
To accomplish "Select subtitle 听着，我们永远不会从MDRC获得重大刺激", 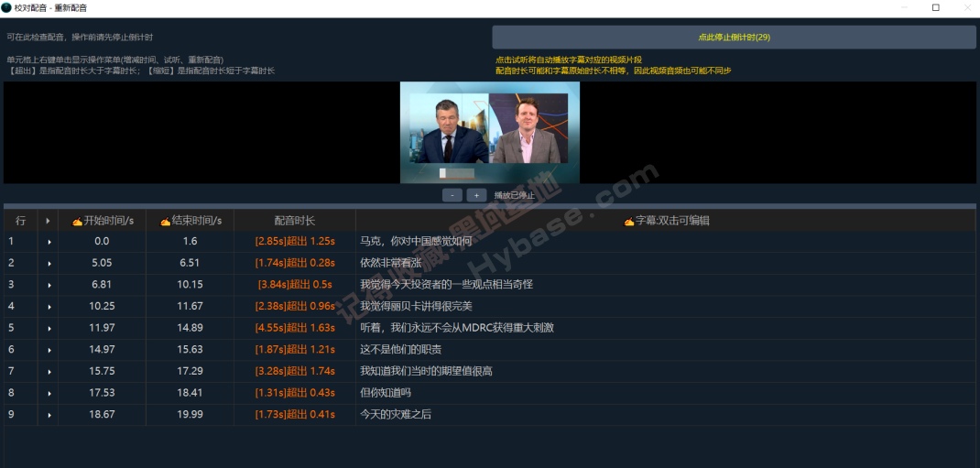I will pos(666,328).
